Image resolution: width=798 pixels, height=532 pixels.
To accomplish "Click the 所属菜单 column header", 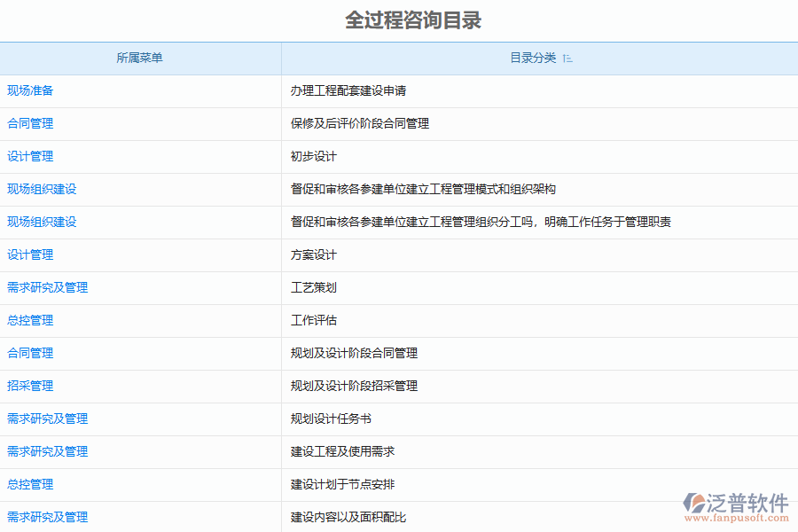I will pyautogui.click(x=140, y=59).
